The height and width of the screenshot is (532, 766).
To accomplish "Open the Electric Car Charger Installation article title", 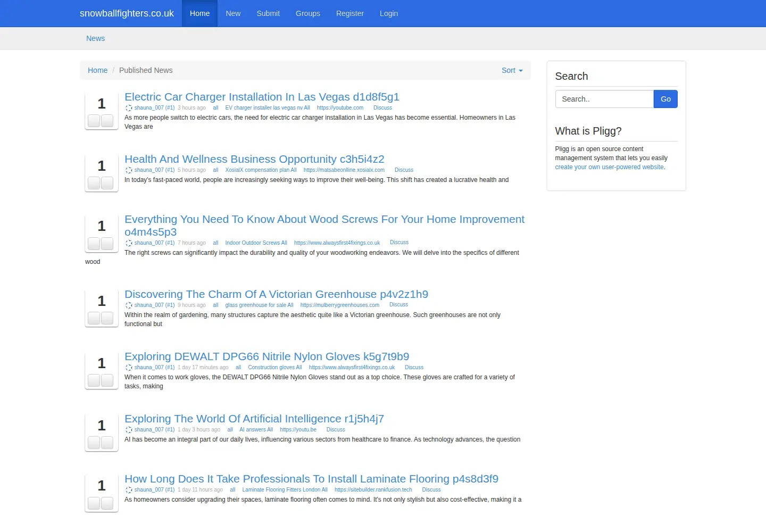I will click(262, 97).
